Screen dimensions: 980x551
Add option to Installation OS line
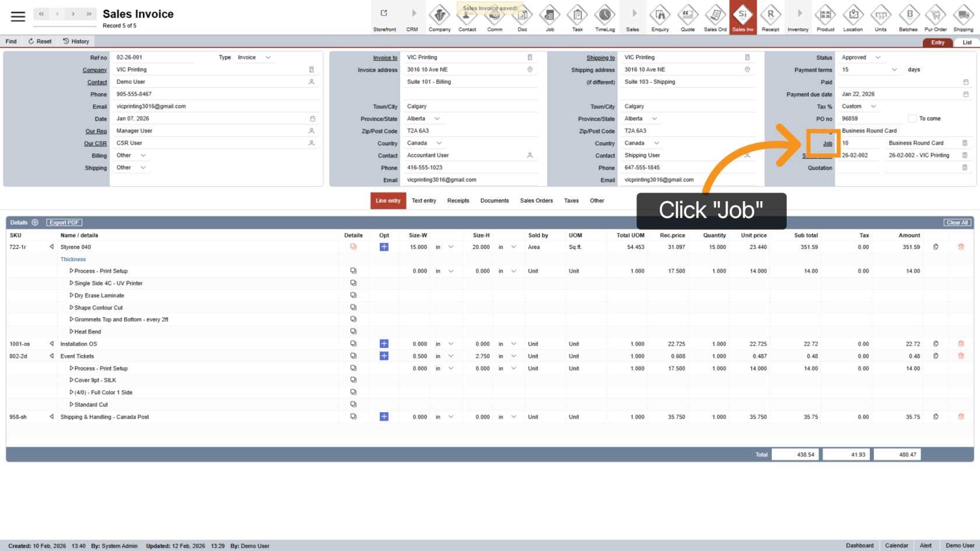point(384,344)
